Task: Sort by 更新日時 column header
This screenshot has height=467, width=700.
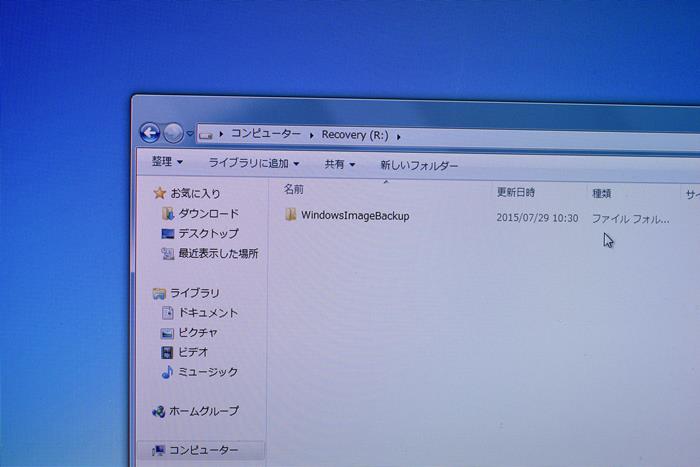Action: [x=516, y=192]
